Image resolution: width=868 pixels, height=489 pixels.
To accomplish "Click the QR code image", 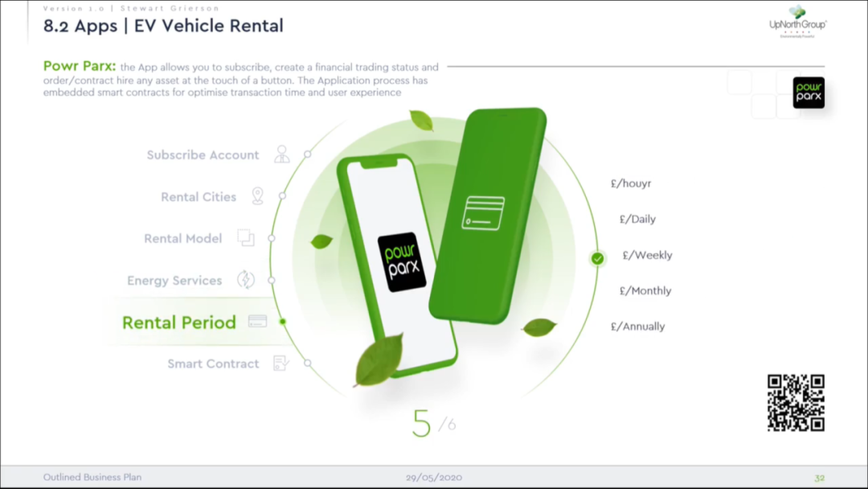I will click(796, 403).
